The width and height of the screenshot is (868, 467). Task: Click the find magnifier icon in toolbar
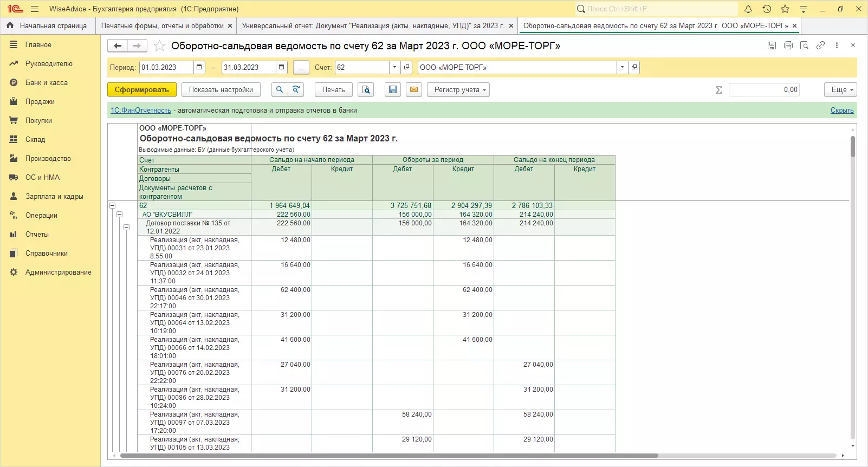tap(279, 89)
